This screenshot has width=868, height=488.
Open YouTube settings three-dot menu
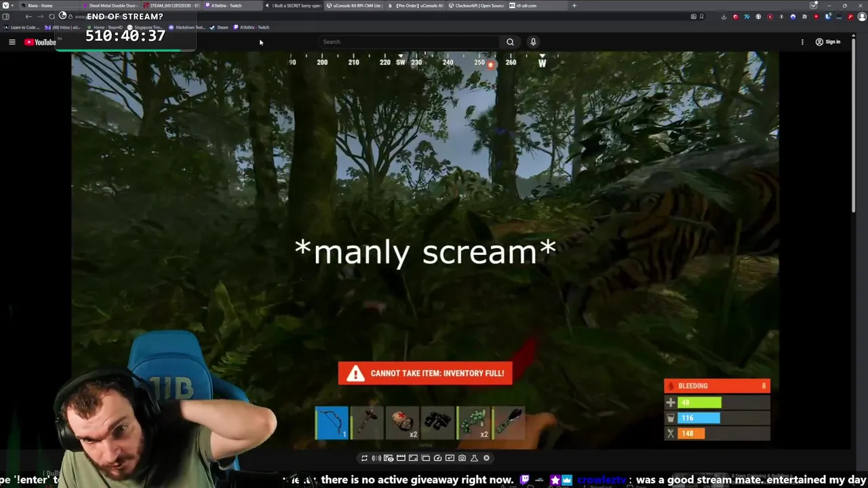802,42
